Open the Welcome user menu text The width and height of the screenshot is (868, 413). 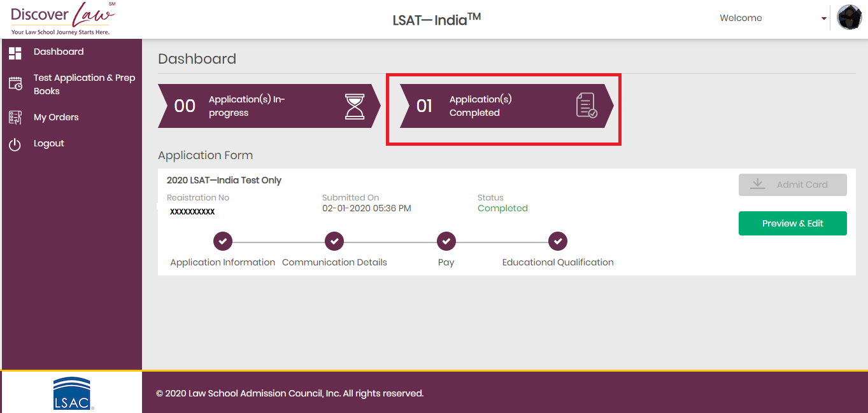(741, 18)
